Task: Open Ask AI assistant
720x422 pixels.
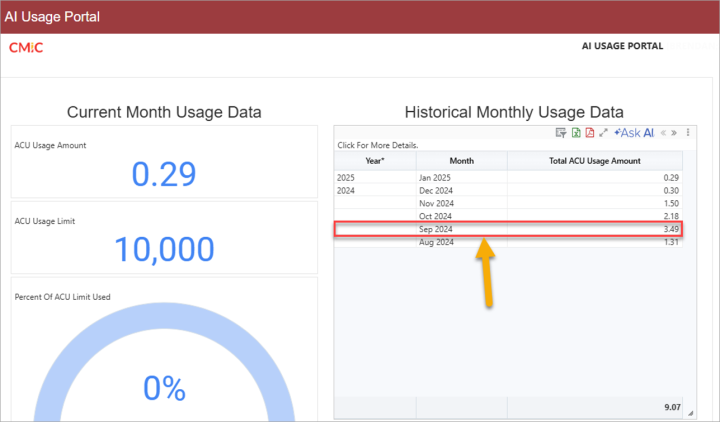Action: pos(634,133)
